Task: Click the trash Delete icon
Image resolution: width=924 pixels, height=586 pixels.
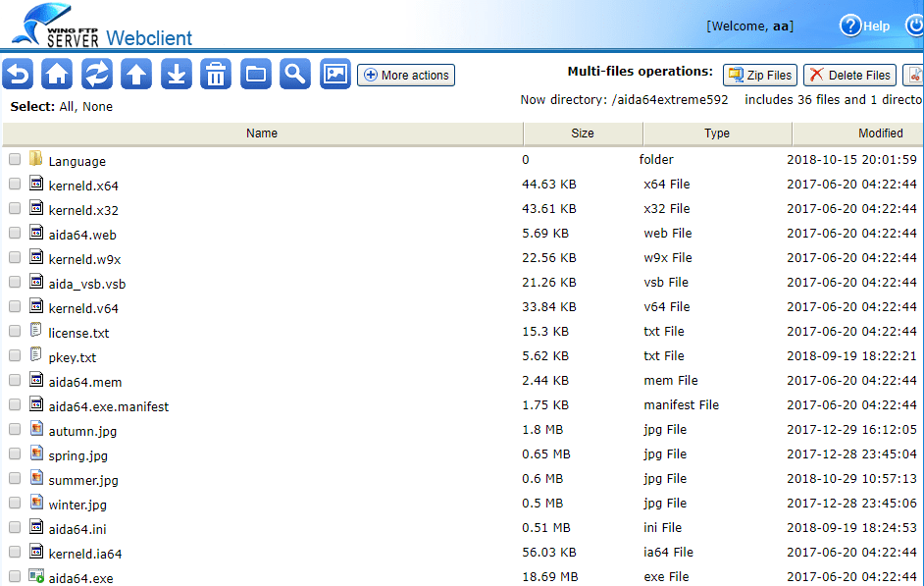Action: [x=216, y=75]
